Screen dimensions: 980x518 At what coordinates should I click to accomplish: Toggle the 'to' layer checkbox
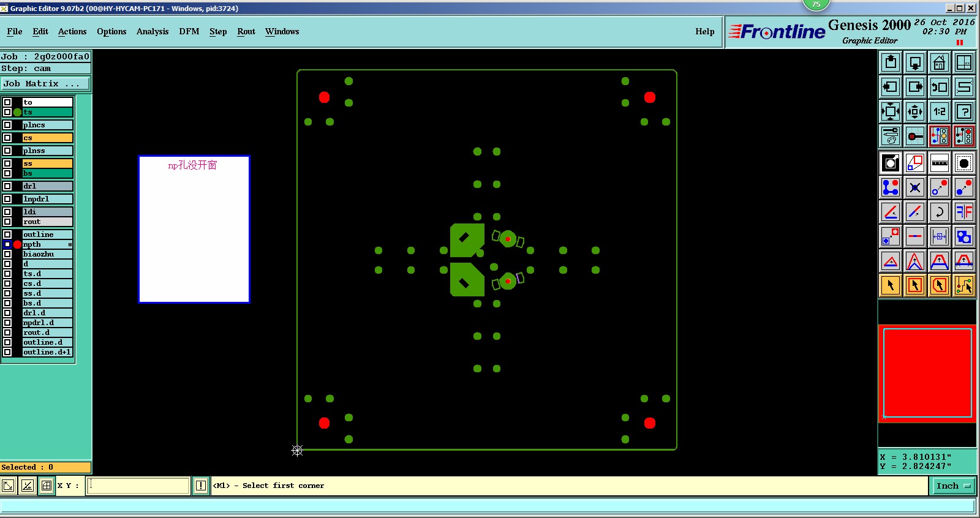tap(7, 102)
